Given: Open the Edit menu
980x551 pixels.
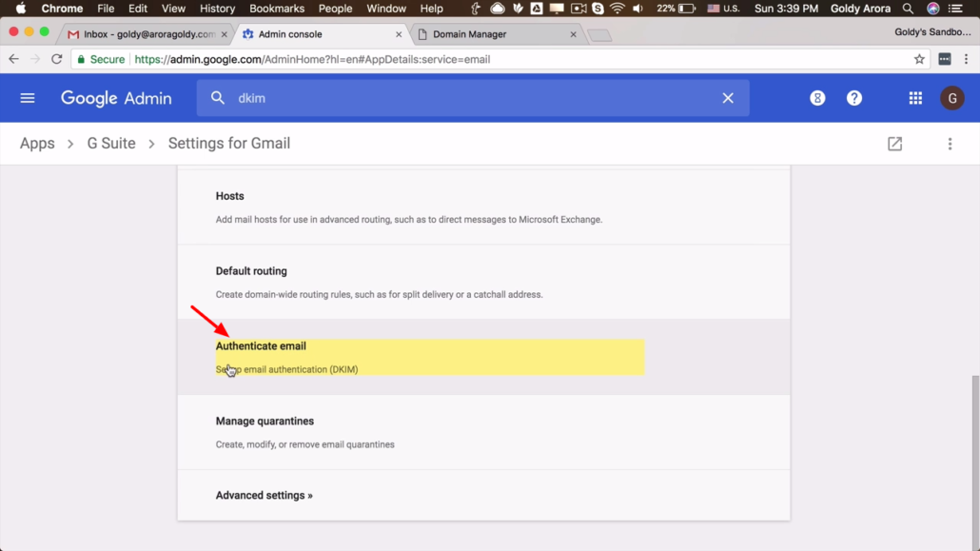Looking at the screenshot, I should pos(138,9).
